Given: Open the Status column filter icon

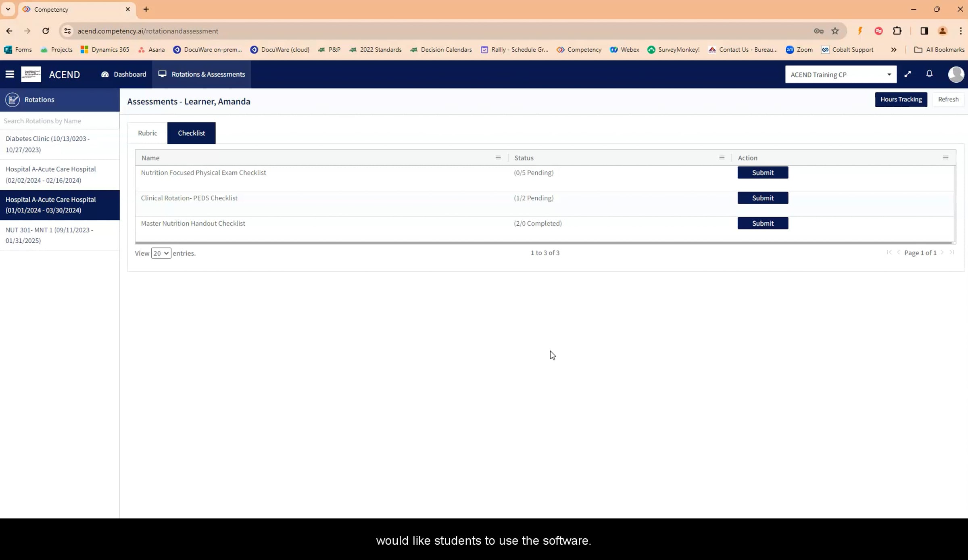Looking at the screenshot, I should point(722,158).
